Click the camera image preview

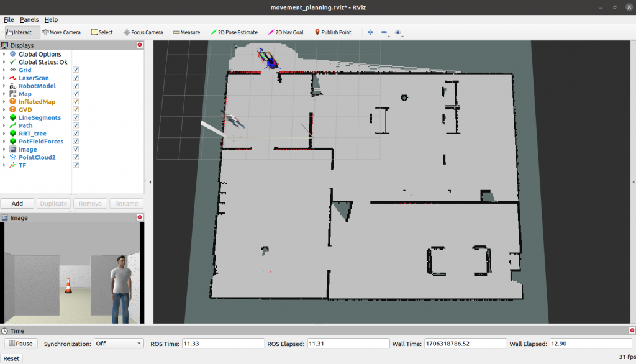pyautogui.click(x=72, y=273)
